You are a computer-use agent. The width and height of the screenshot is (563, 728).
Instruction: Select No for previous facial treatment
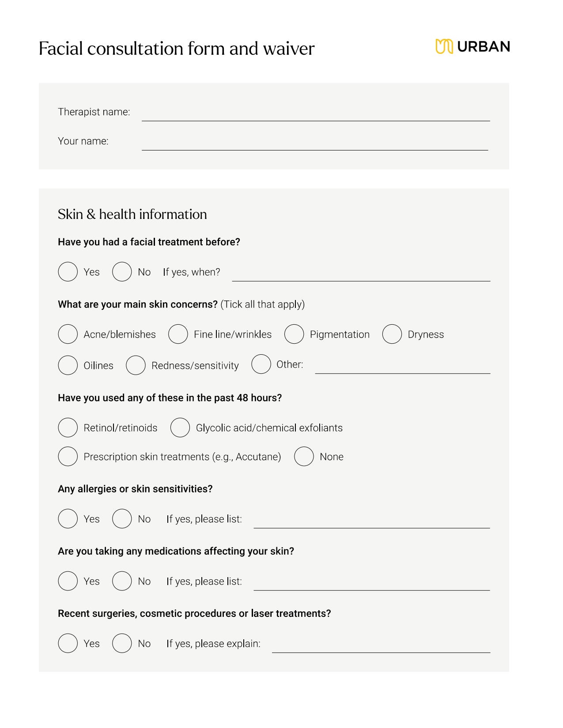click(x=122, y=272)
